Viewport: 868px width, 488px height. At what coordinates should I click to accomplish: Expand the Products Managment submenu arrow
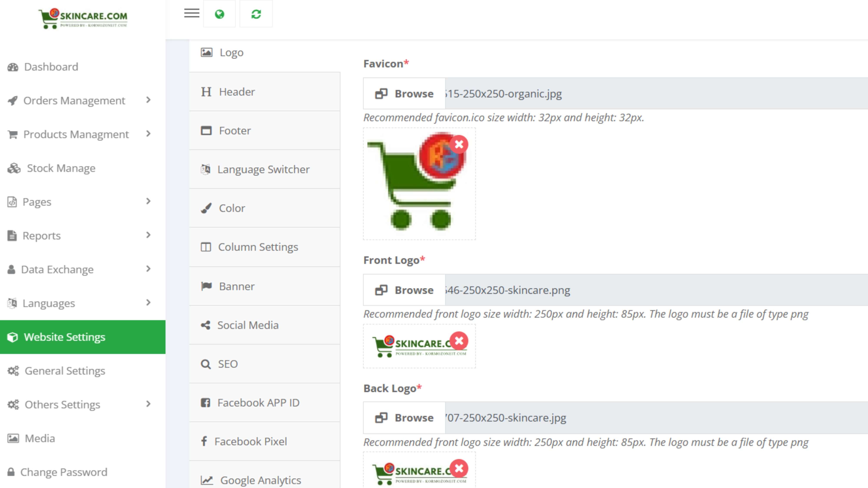click(x=148, y=134)
